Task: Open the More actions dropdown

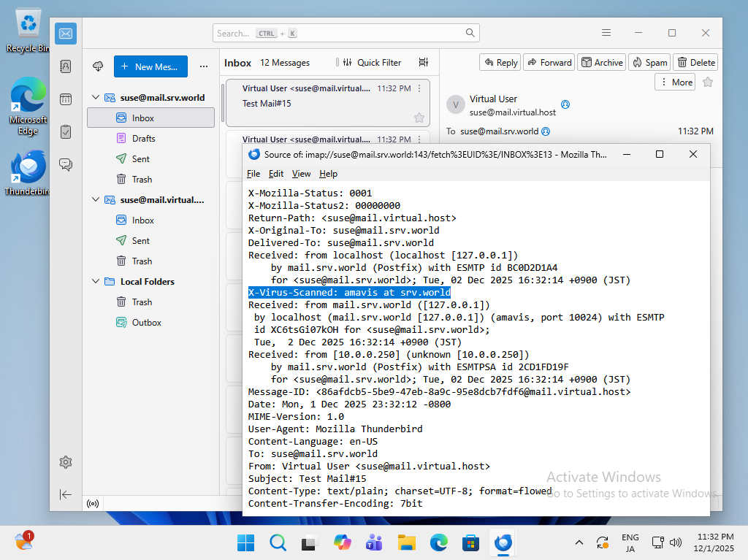Action: pos(674,83)
